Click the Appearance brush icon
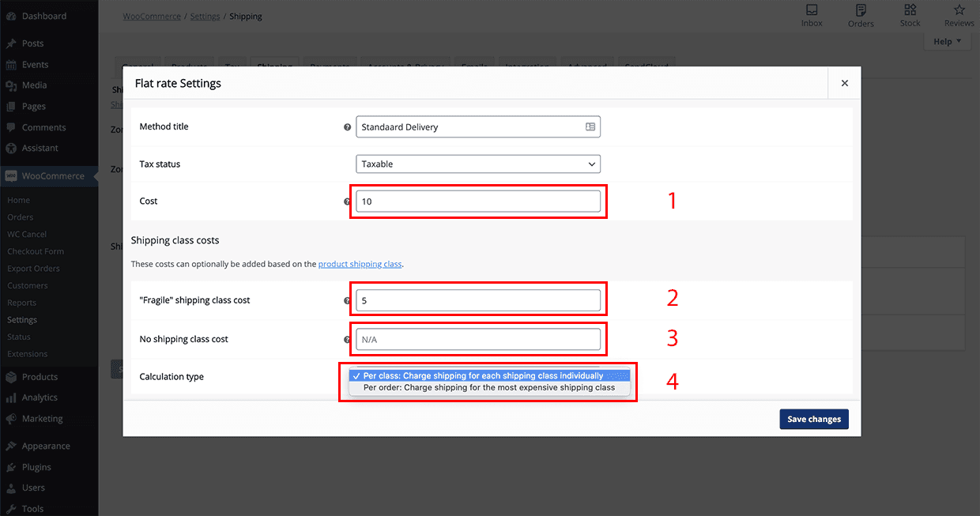 tap(10, 446)
